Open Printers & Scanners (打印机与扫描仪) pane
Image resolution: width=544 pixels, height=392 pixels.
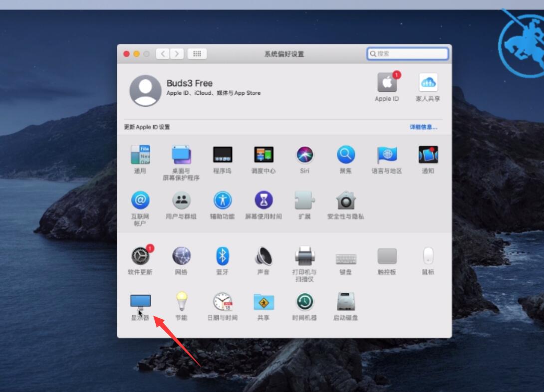pos(304,256)
